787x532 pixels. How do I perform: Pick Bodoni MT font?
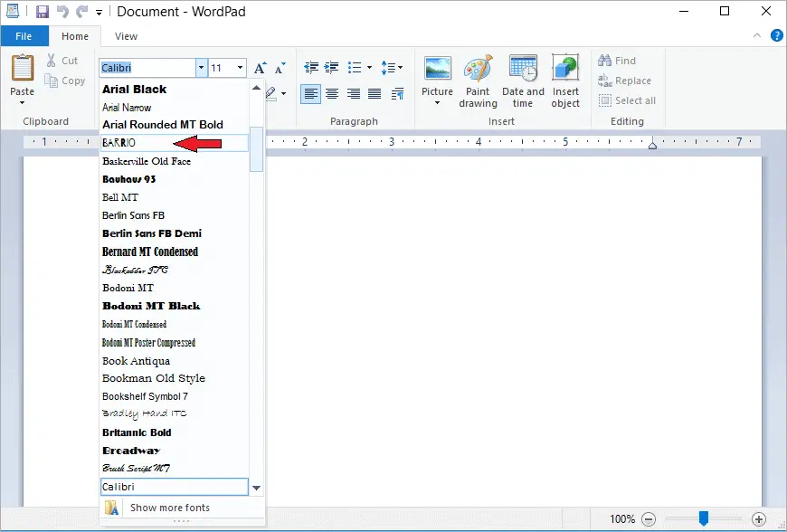tap(174, 288)
